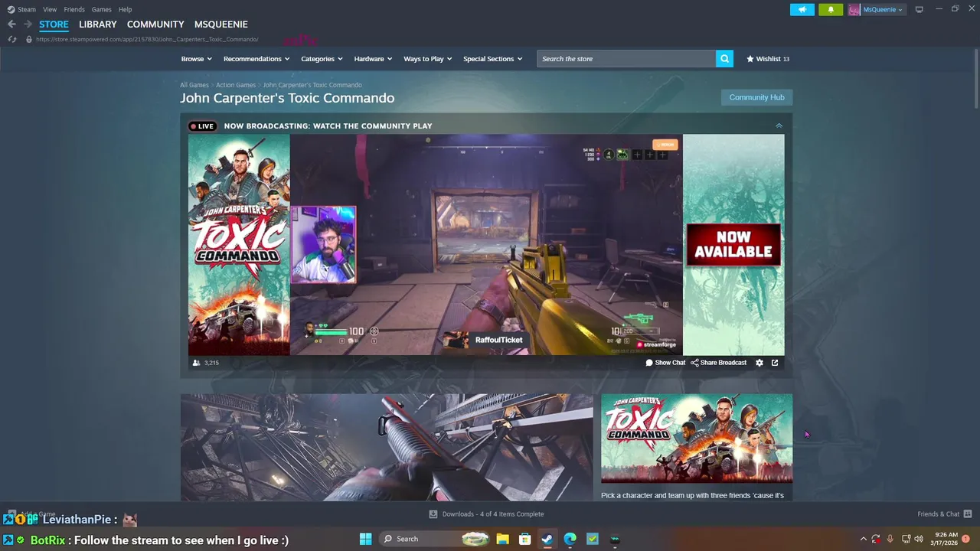Open the Windows Start menu

tap(366, 539)
